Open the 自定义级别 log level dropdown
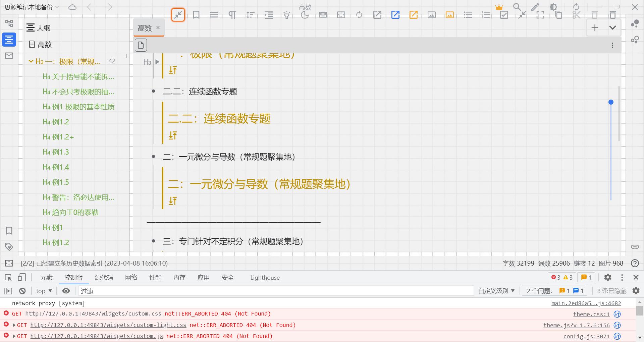The width and height of the screenshot is (644, 342). coord(496,291)
